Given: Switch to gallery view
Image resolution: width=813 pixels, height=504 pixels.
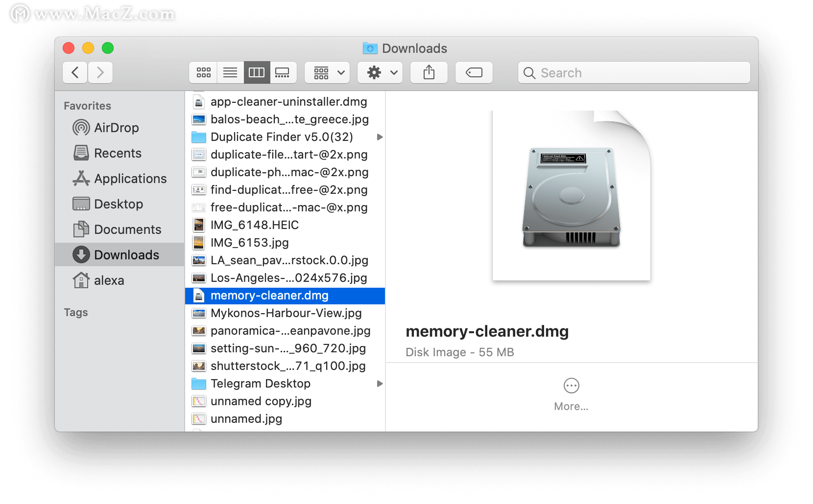Looking at the screenshot, I should (283, 72).
